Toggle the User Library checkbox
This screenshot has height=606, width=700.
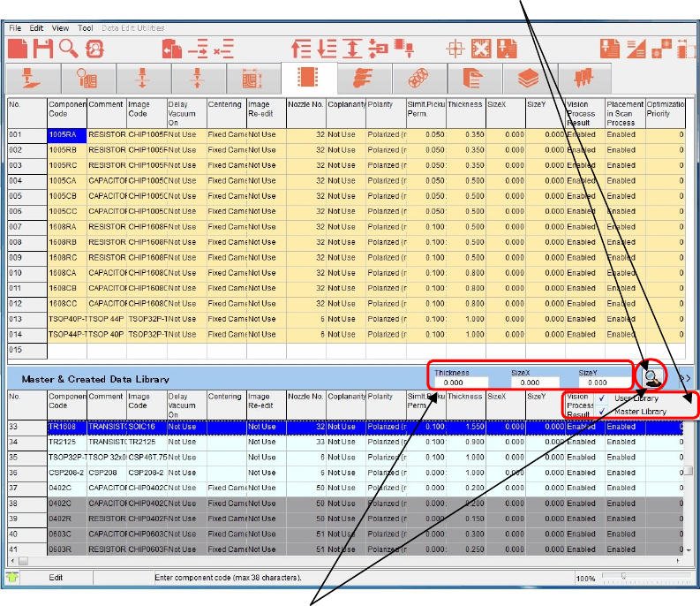pyautogui.click(x=600, y=399)
